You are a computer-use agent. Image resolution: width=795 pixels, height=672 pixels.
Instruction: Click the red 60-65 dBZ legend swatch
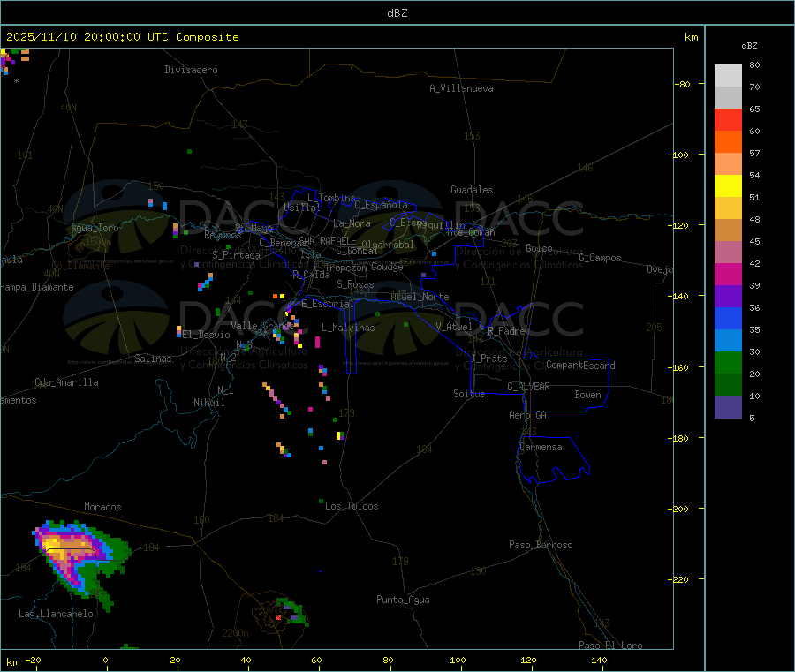click(x=728, y=119)
